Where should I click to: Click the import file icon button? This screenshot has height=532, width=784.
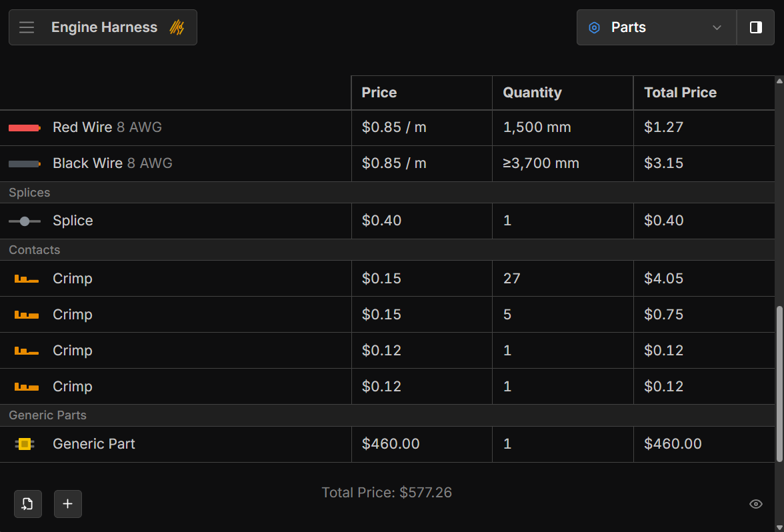(28, 504)
